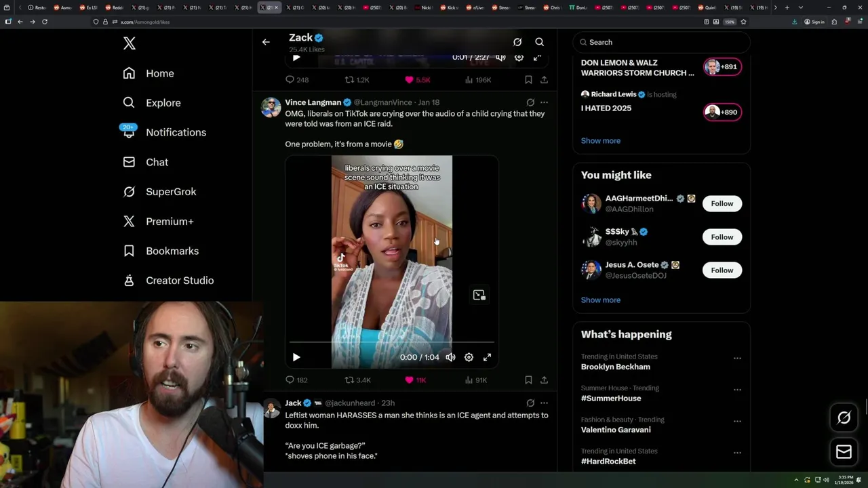Viewport: 868px width, 488px height.
Task: Open a new browser tab
Action: click(787, 7)
